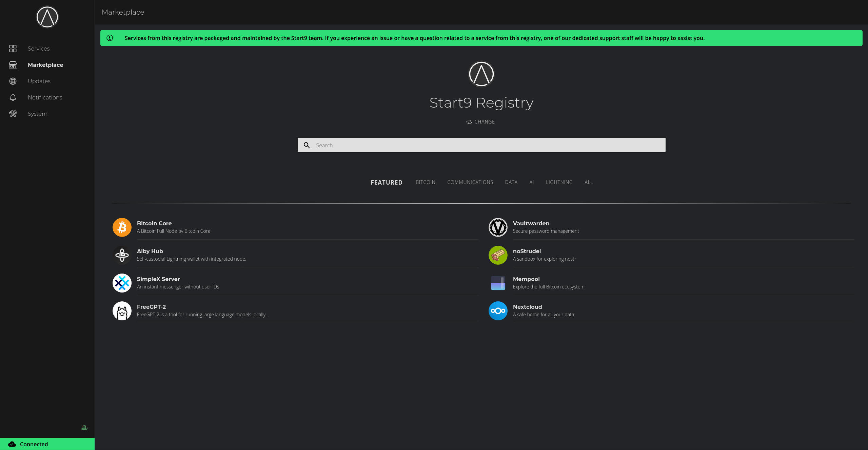Open Nextcloud via its blue icon
The width and height of the screenshot is (868, 450).
pyautogui.click(x=498, y=311)
